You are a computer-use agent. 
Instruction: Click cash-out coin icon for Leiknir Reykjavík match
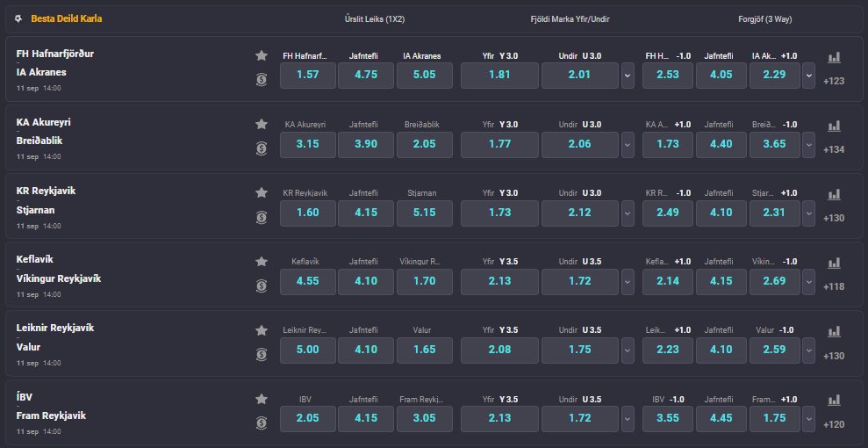262,355
